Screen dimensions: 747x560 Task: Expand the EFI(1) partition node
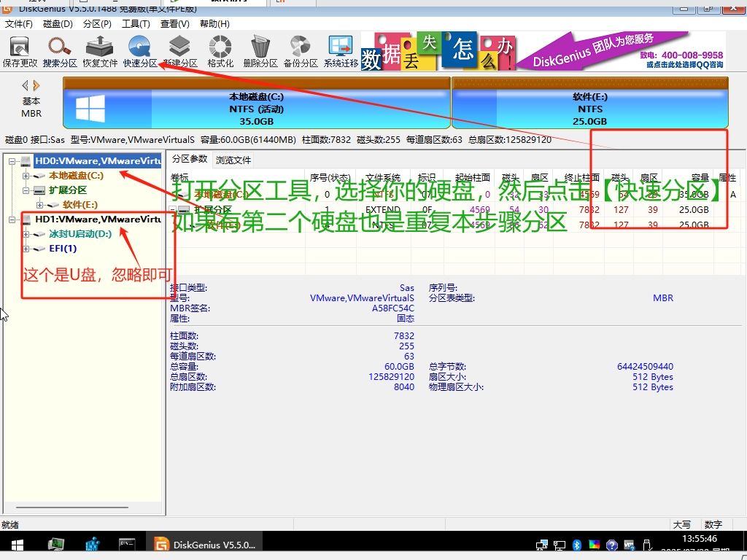pos(26,249)
